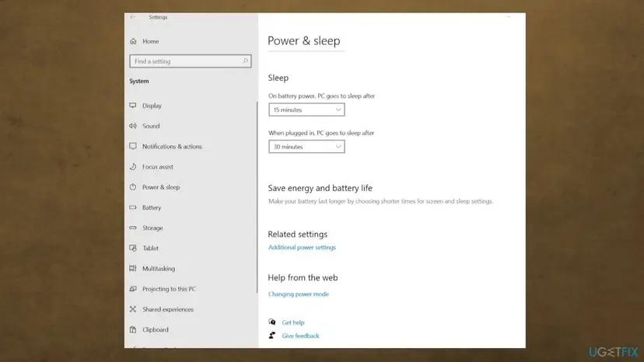Open Changing power mode link
Screen dimensions: 644x362
tap(299, 294)
